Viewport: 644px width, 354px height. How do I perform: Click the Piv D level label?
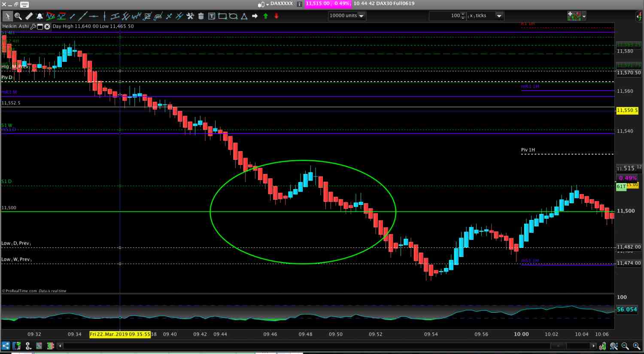7,77
